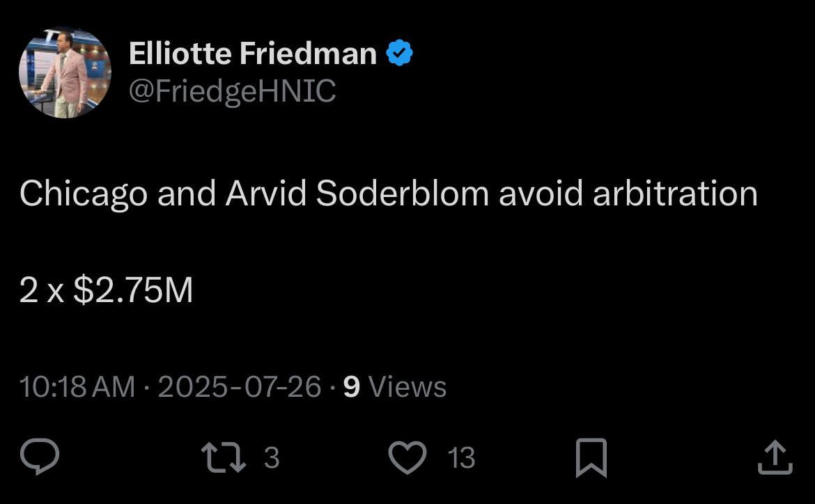Screen dimensions: 815x504
Task: Open sharing options via the upload arrow
Action: pos(775,457)
